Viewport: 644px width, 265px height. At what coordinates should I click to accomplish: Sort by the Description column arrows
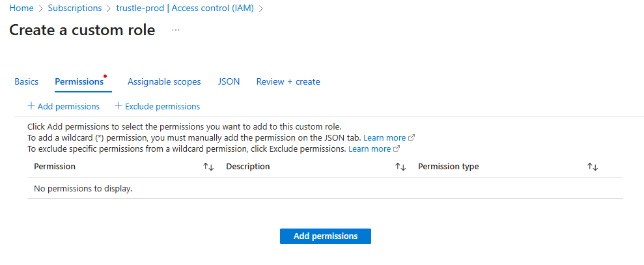400,167
